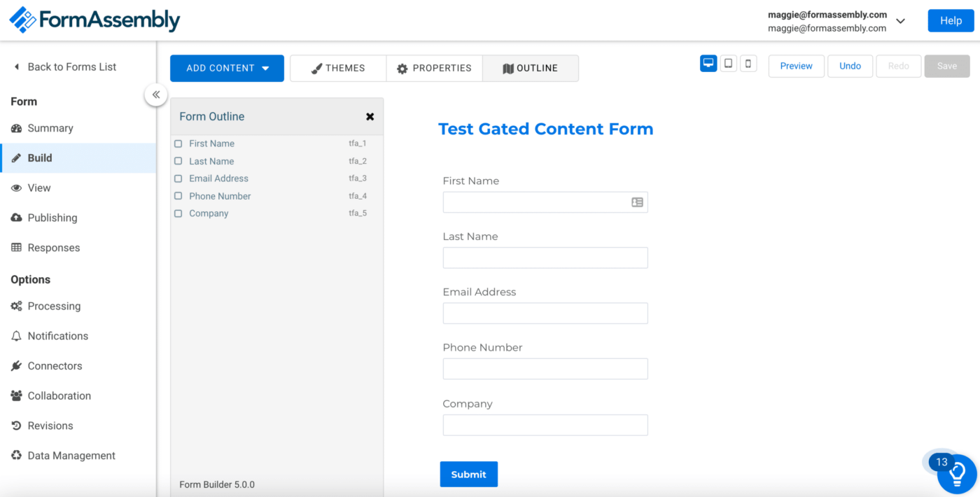Collapse the left sidebar with double chevron
The width and height of the screenshot is (980, 497).
[156, 94]
